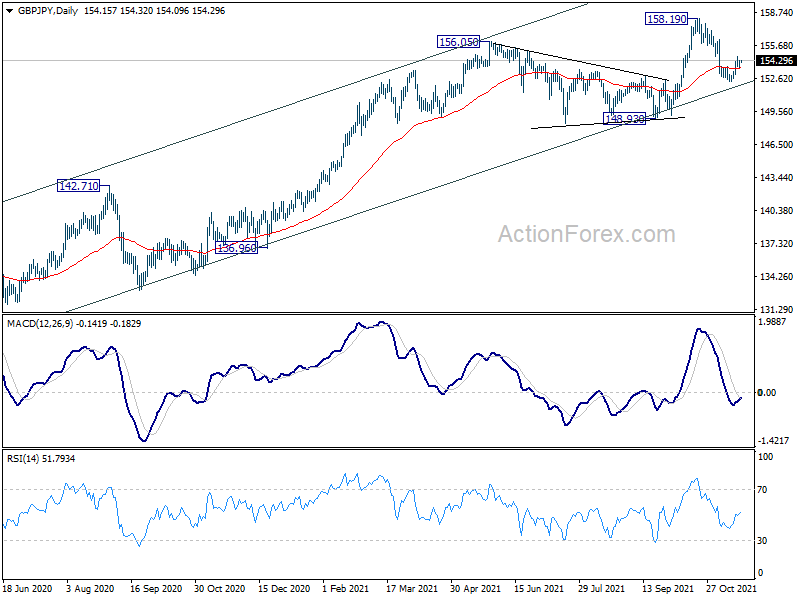The width and height of the screenshot is (800, 600).
Task: Select the 30 Apr 2021 date marker
Action: pos(475,588)
